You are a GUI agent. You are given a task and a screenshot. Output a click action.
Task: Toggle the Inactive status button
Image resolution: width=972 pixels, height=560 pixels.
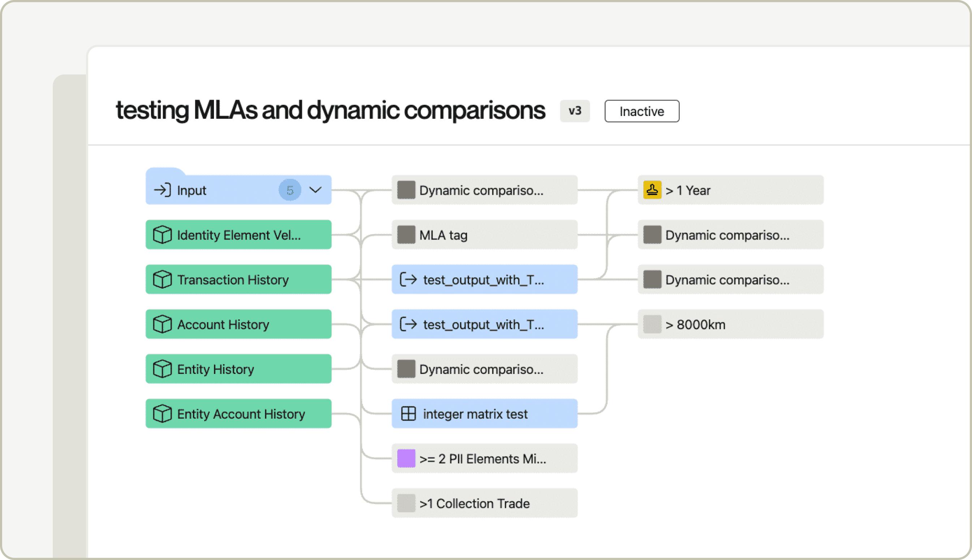point(642,111)
